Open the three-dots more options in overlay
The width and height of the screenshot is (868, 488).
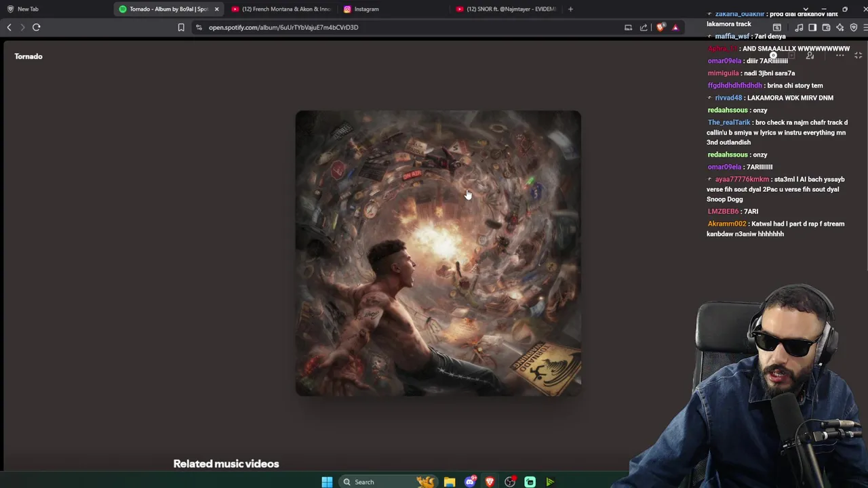840,56
